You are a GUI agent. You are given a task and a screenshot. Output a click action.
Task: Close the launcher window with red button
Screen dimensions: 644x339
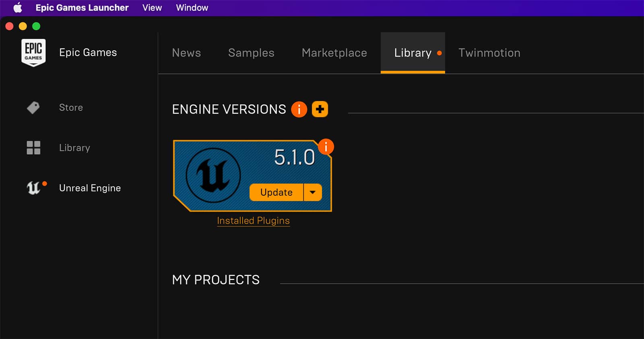(10, 26)
